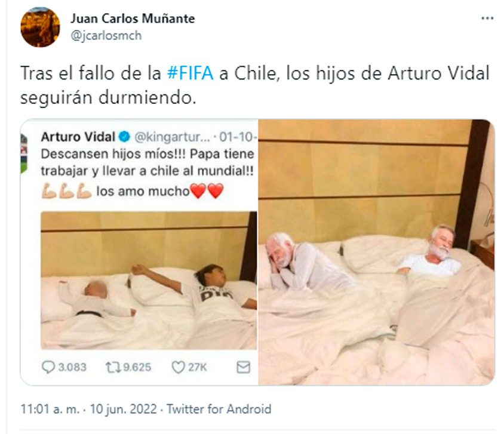
Task: Click the Juan Carlos Muñante display name
Action: tap(133, 19)
